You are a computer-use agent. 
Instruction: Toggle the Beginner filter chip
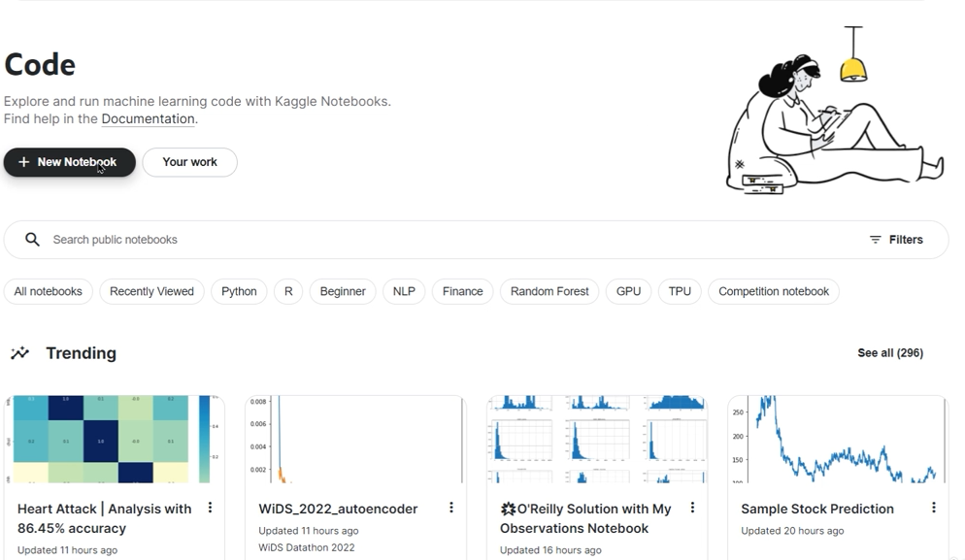tap(343, 291)
